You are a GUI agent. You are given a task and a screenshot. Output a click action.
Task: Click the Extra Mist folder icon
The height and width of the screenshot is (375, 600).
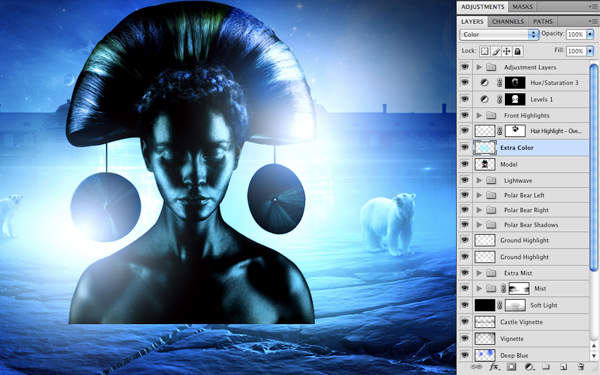click(x=491, y=273)
